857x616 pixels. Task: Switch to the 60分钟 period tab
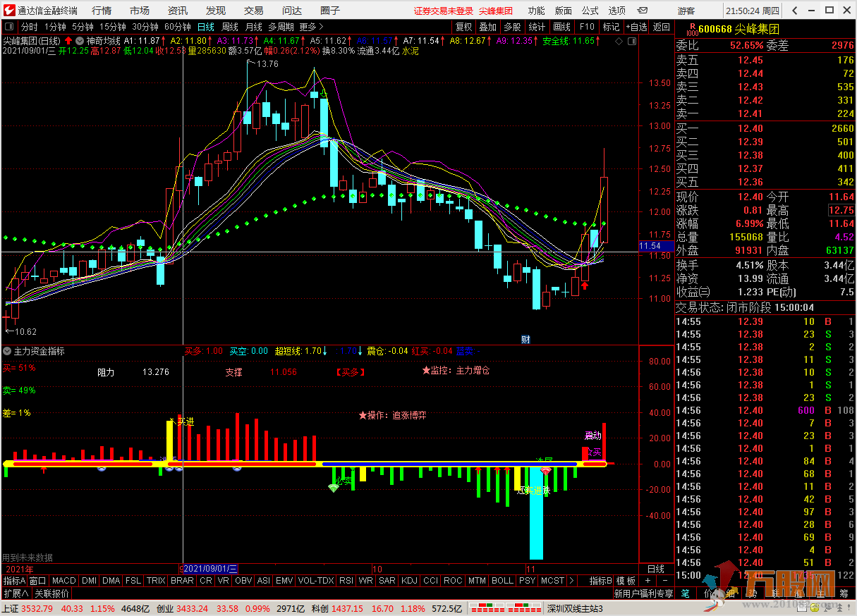point(177,27)
